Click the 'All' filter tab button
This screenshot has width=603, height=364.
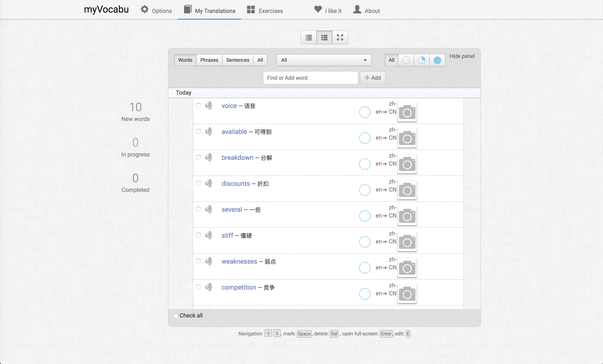tap(260, 60)
